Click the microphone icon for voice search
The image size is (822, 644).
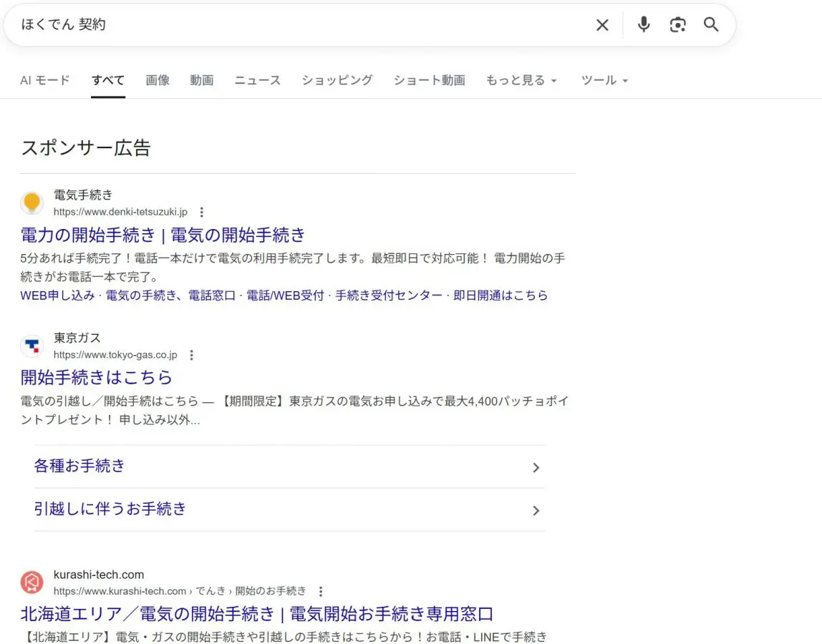point(643,24)
